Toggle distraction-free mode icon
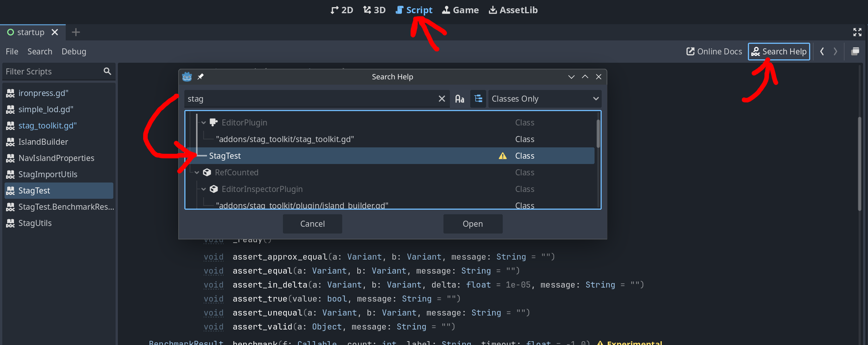This screenshot has width=868, height=345. 857,32
